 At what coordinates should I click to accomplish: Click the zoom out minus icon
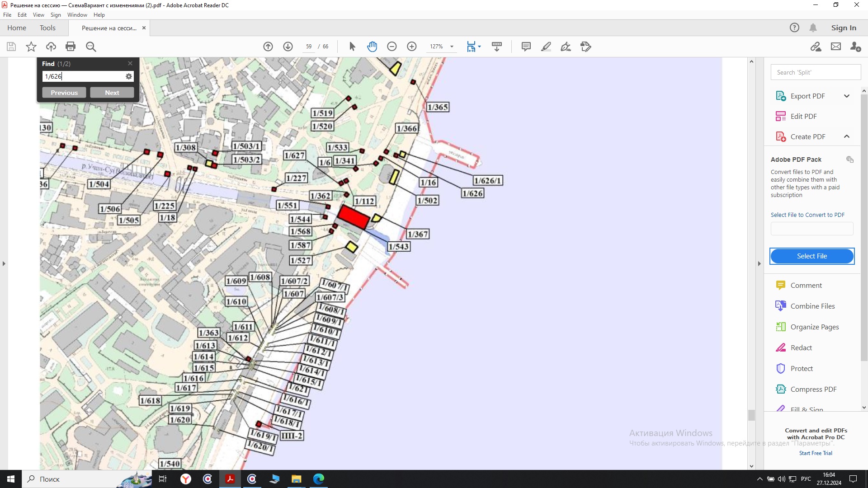coord(392,47)
